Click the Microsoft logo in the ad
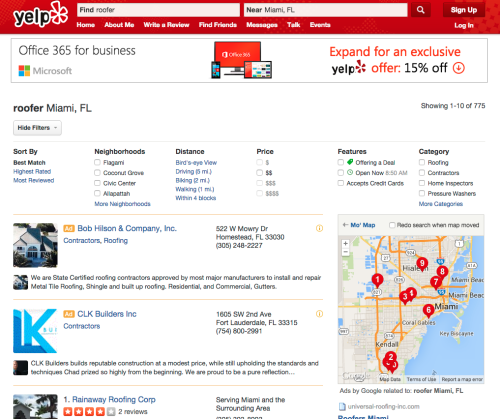 [x=45, y=71]
